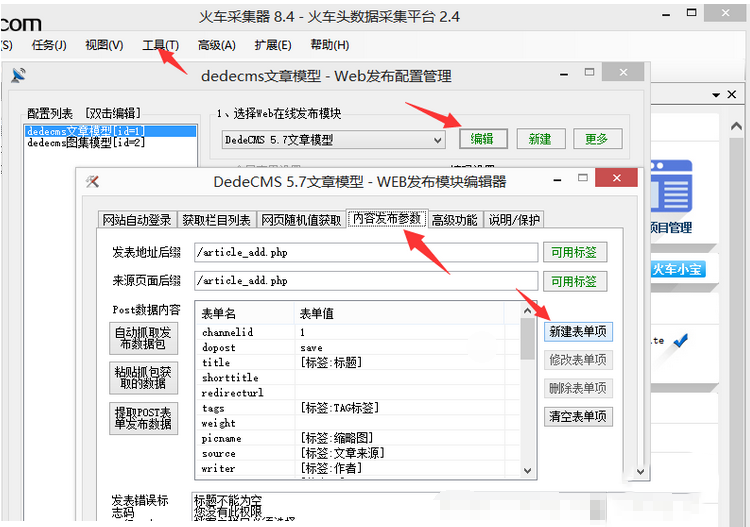The width and height of the screenshot is (750, 527).
Task: Select dedecms图集模型[id=2] in config list
Action: (x=86, y=143)
